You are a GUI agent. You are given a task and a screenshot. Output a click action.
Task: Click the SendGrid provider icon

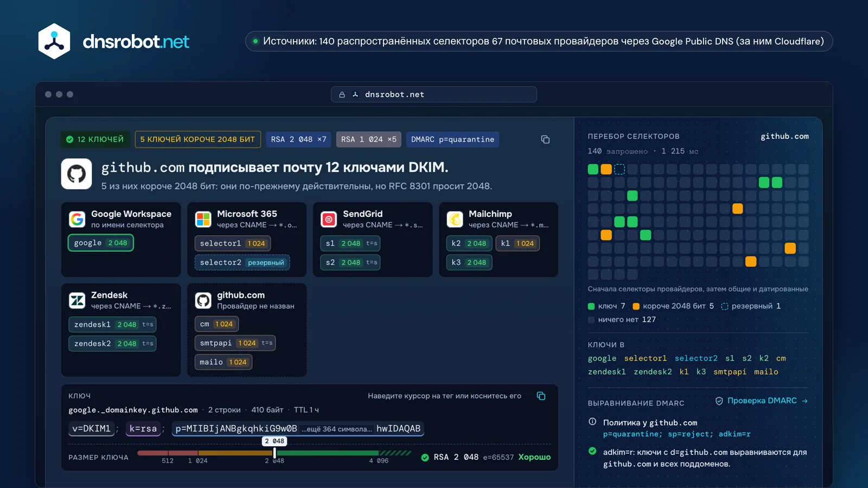[329, 219]
